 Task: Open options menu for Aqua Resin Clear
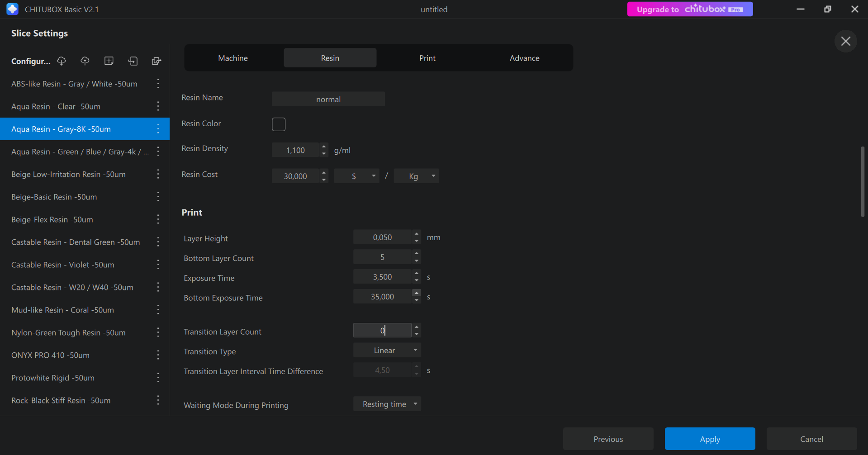(158, 106)
